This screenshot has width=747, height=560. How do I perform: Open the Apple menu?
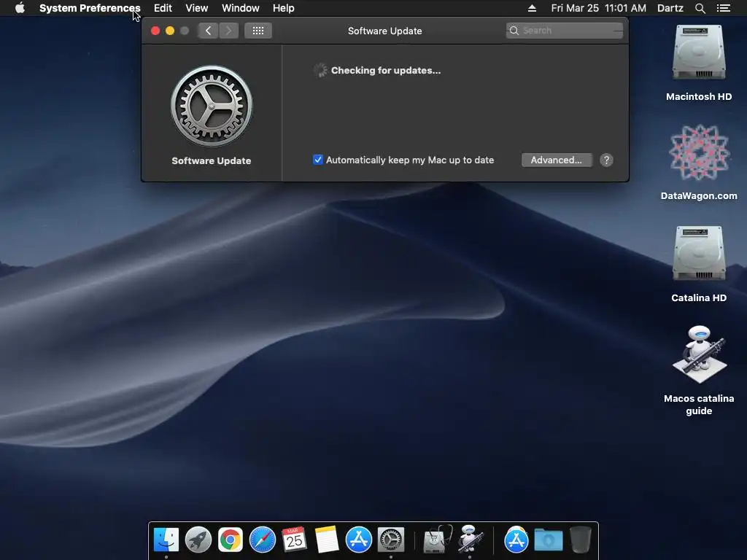pyautogui.click(x=20, y=8)
